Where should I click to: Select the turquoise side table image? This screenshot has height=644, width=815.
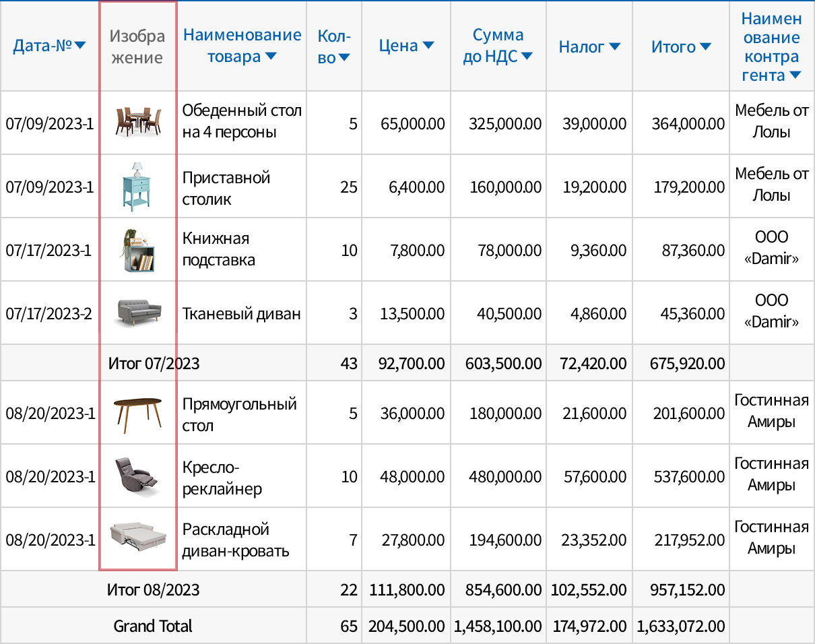[x=137, y=185]
